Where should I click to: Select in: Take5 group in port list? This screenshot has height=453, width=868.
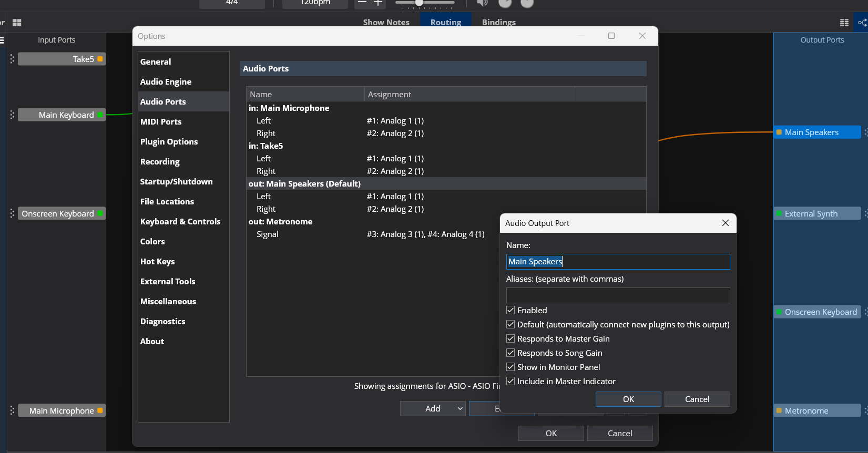pyautogui.click(x=265, y=146)
